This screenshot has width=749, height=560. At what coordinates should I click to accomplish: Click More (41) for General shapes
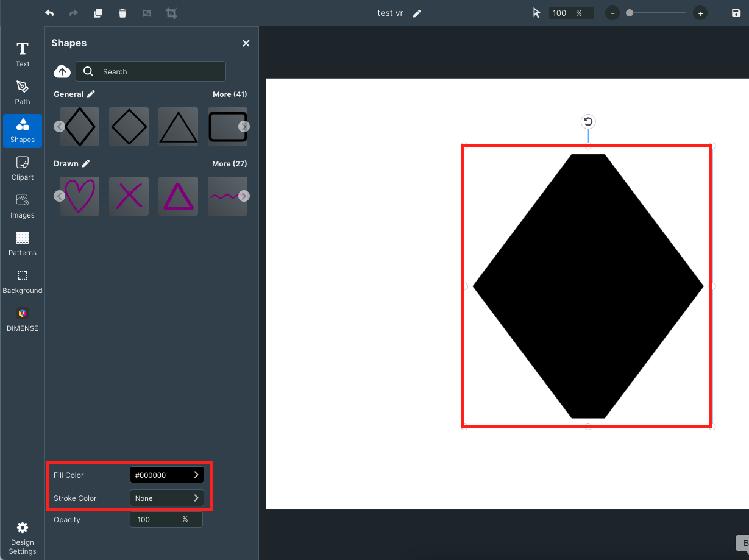(230, 94)
